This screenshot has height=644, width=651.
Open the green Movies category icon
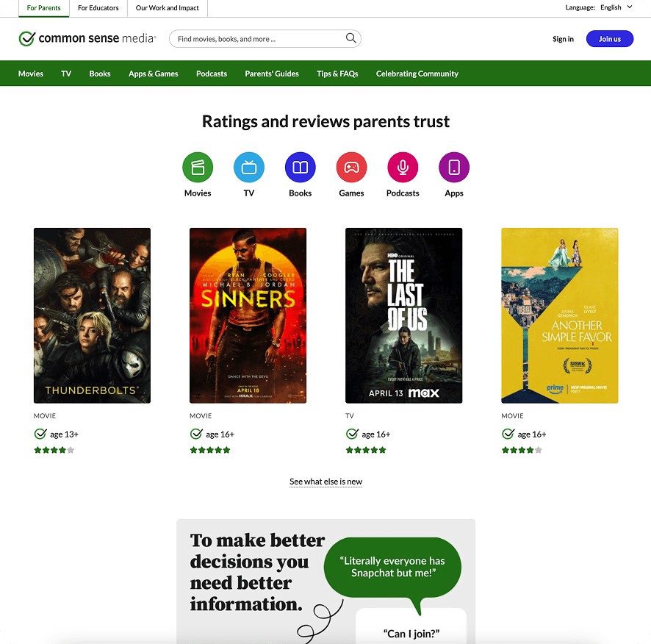click(198, 167)
